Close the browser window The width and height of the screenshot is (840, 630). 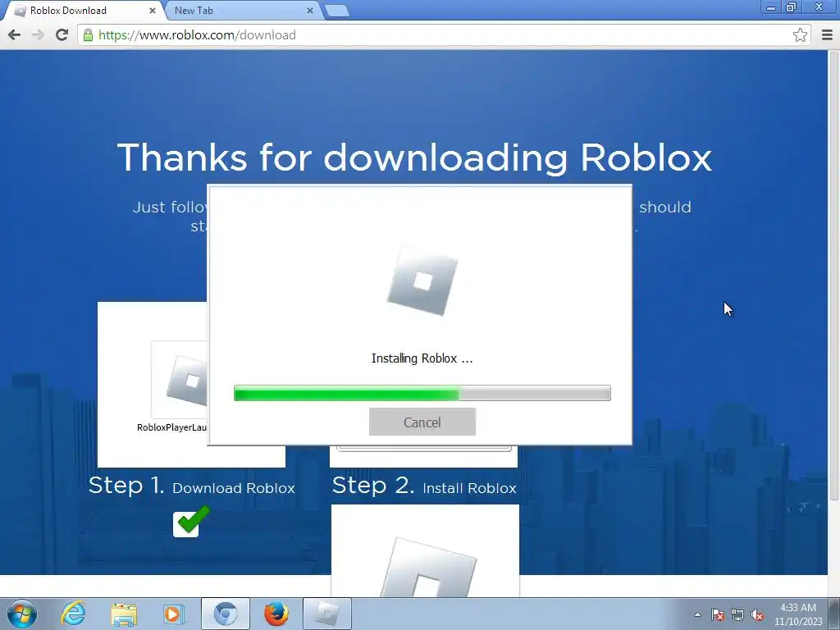click(819, 7)
